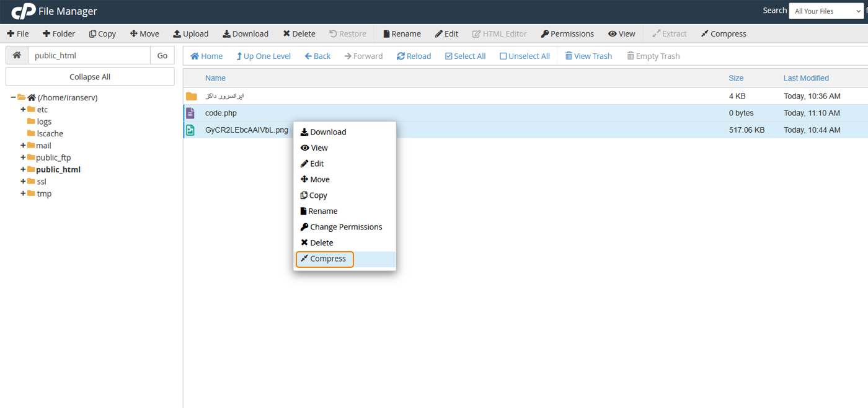Screen dimensions: 868x408
Task: Expand the etc folder in tree
Action: [23, 110]
